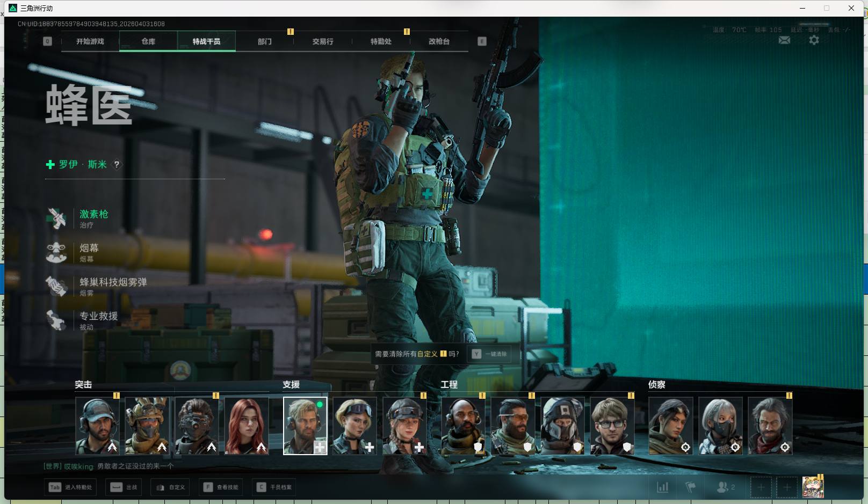Select the 烟幕 skill icon
868x504 pixels.
tap(56, 252)
